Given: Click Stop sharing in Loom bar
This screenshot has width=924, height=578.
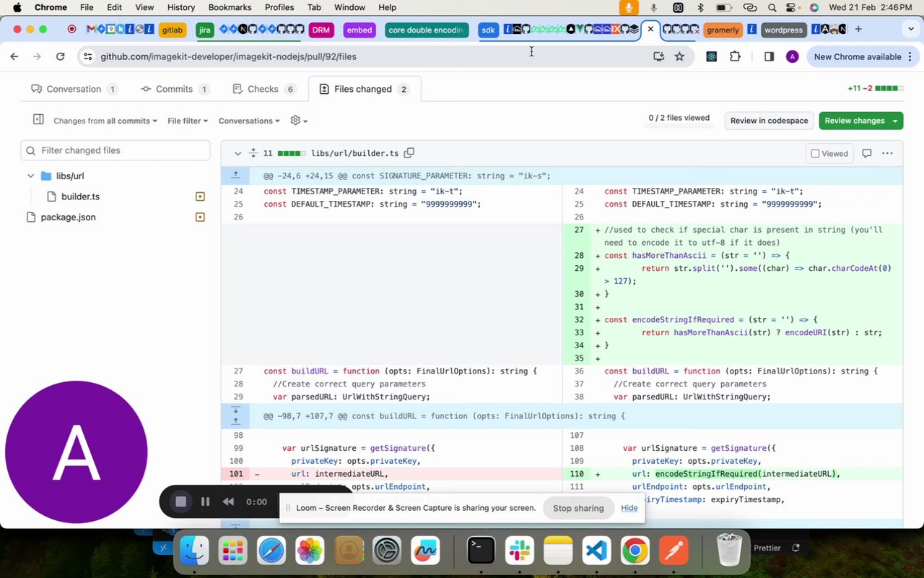Looking at the screenshot, I should click(578, 508).
